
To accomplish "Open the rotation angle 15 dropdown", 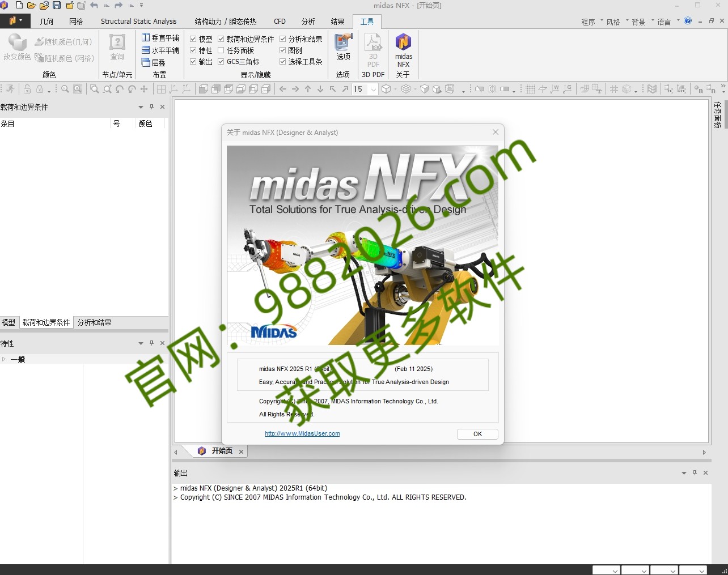I will click(373, 89).
